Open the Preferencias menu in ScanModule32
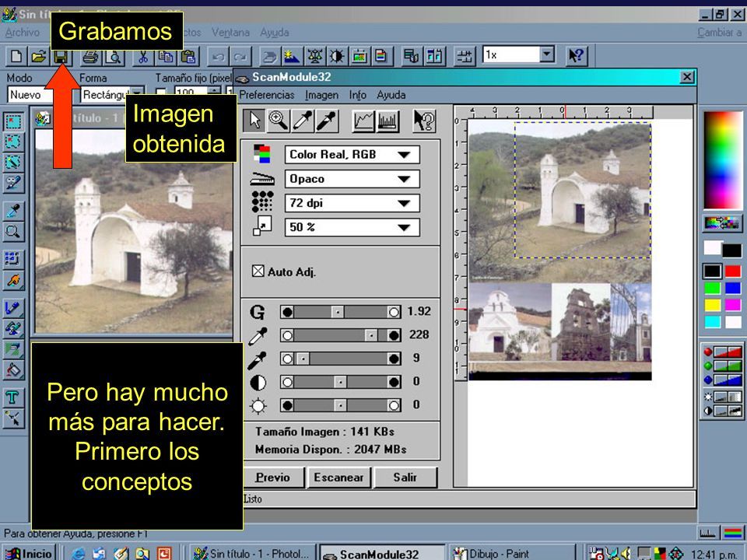Screen dimensions: 747x560 [267, 95]
